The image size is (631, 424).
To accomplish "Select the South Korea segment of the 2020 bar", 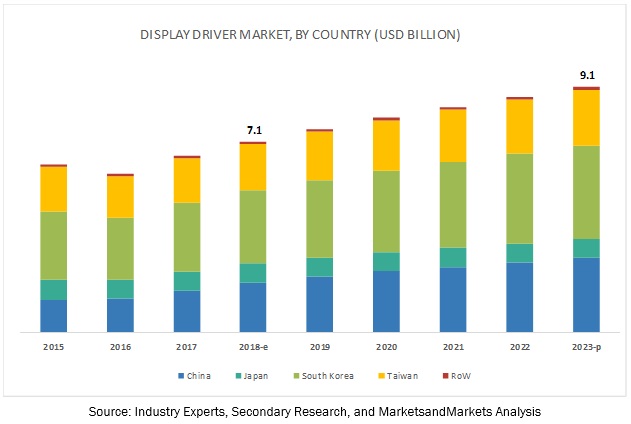I will click(x=386, y=211).
